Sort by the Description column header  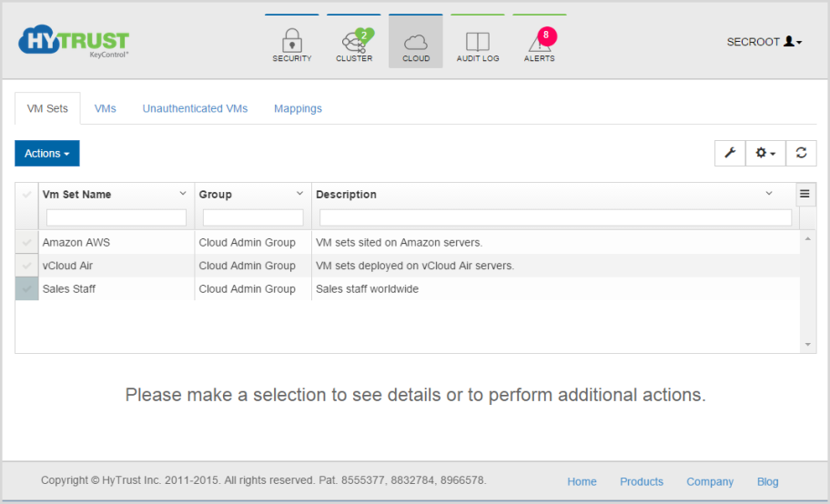[x=346, y=195]
